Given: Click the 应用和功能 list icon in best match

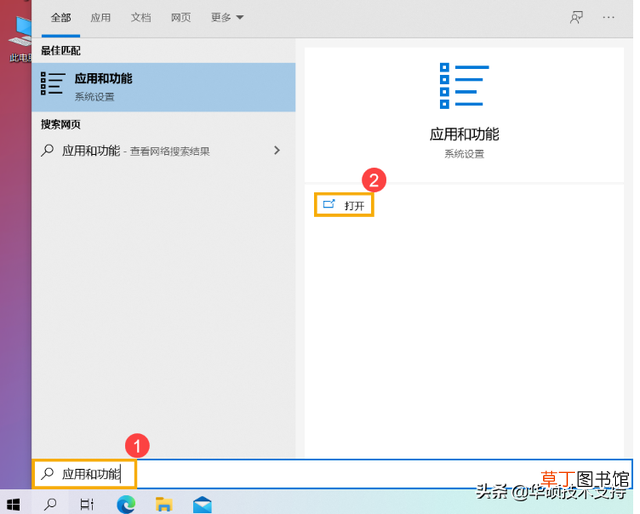Looking at the screenshot, I should 53,83.
